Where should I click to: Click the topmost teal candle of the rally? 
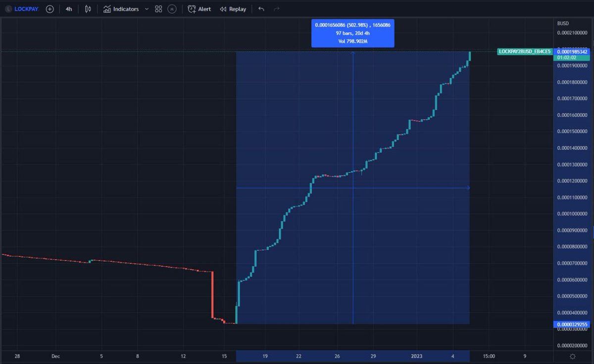point(469,56)
